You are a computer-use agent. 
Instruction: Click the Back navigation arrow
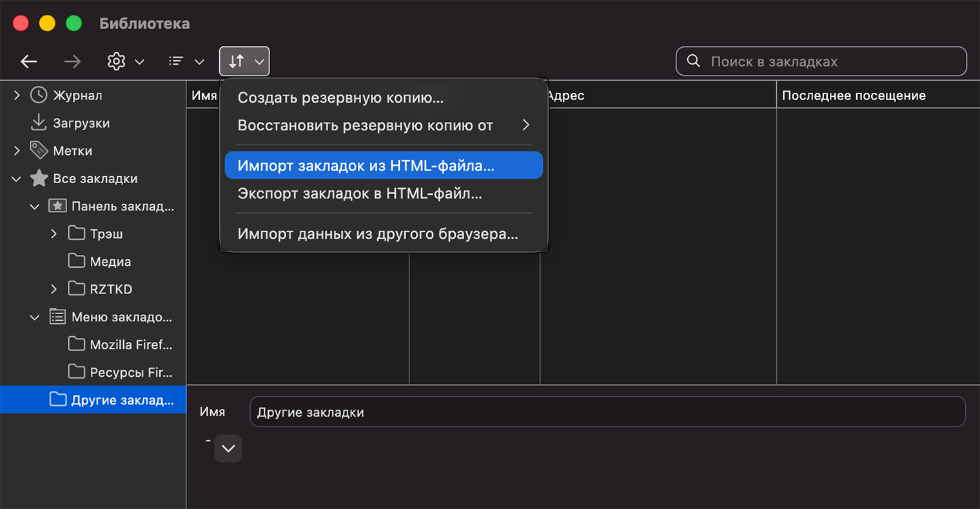point(29,61)
